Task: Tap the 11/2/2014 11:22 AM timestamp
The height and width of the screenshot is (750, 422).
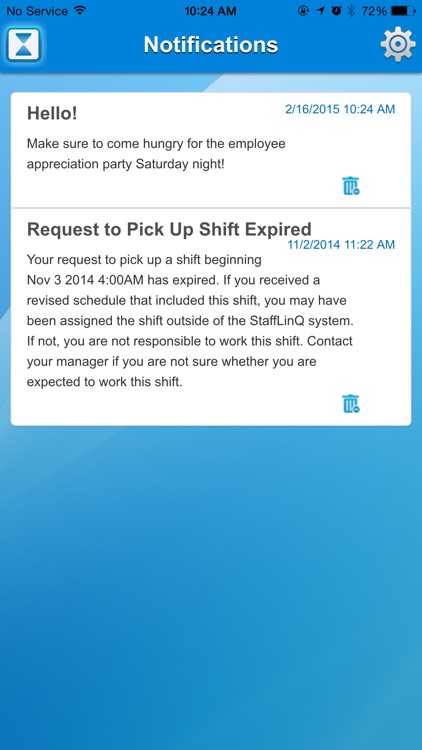Action: tap(341, 245)
